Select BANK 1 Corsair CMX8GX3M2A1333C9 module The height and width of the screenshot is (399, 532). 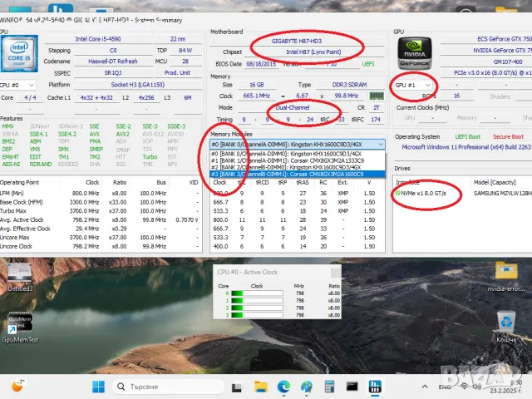[298, 159]
